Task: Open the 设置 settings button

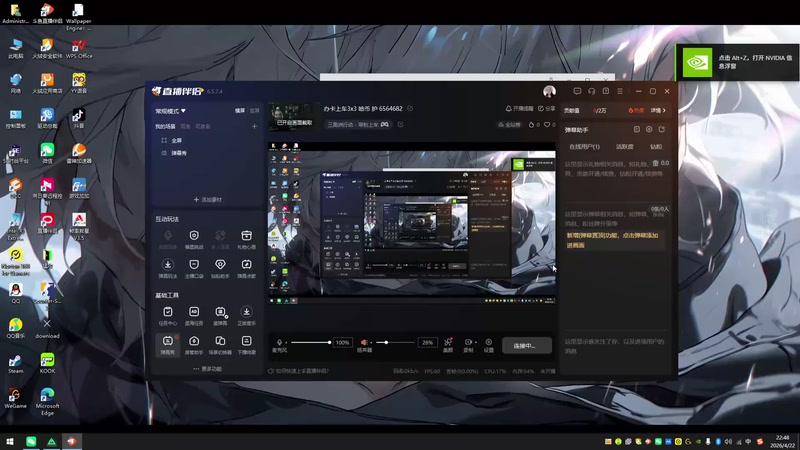Action: coord(488,345)
